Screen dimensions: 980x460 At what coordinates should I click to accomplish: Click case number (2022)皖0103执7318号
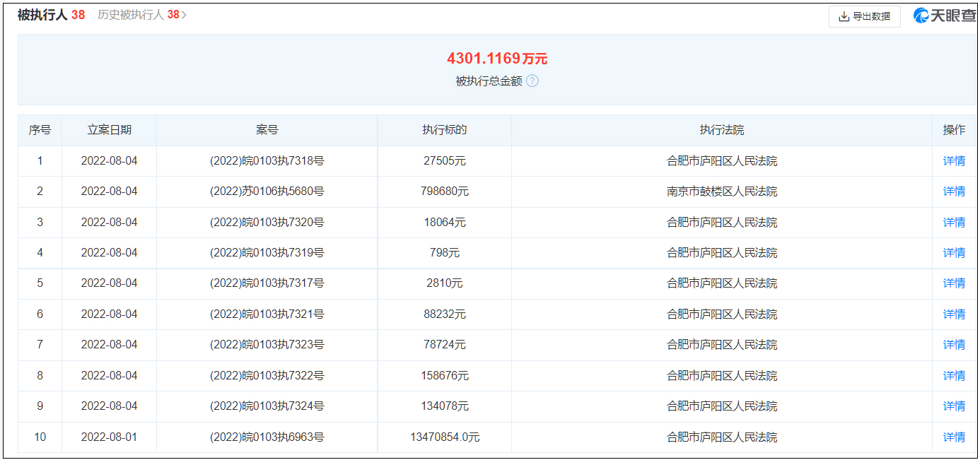point(267,161)
